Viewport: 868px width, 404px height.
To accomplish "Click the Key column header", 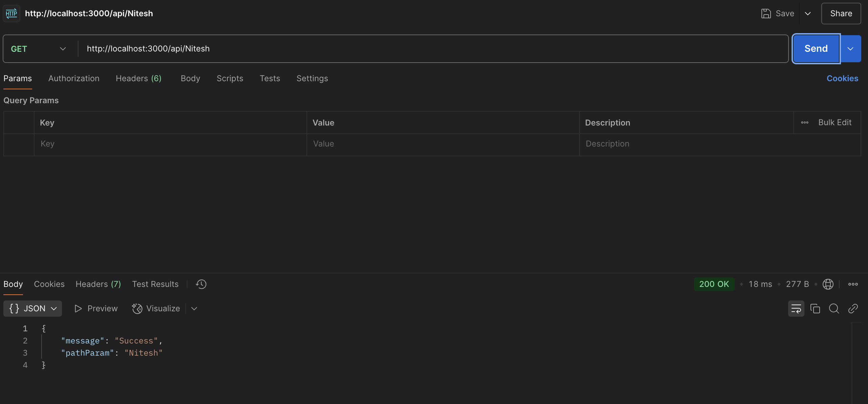I will tap(47, 123).
